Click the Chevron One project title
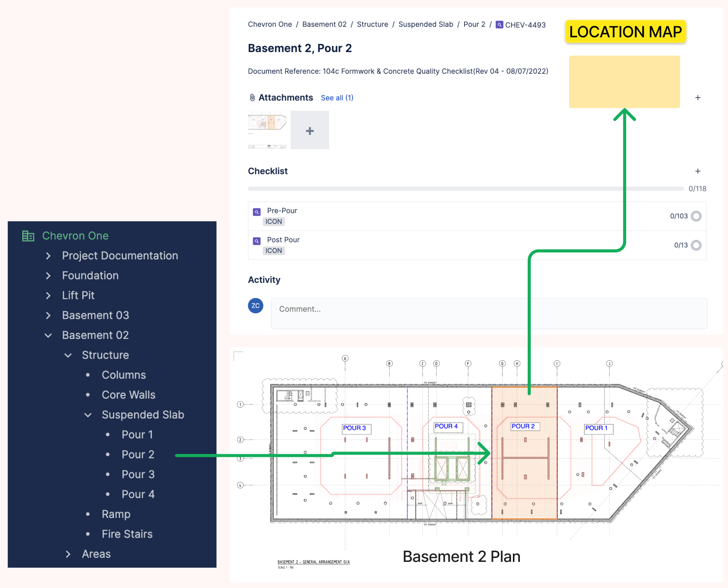The image size is (728, 588). tap(75, 236)
